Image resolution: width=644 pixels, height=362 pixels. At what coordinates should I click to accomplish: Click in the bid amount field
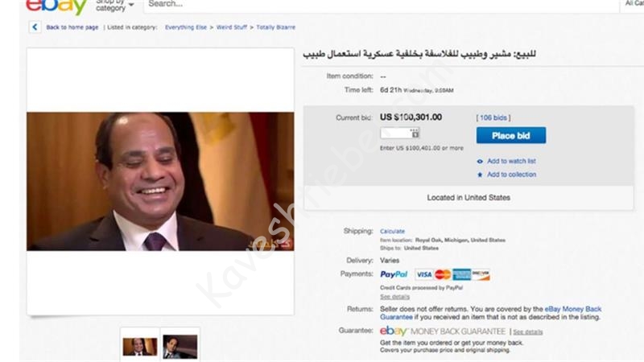coord(399,133)
